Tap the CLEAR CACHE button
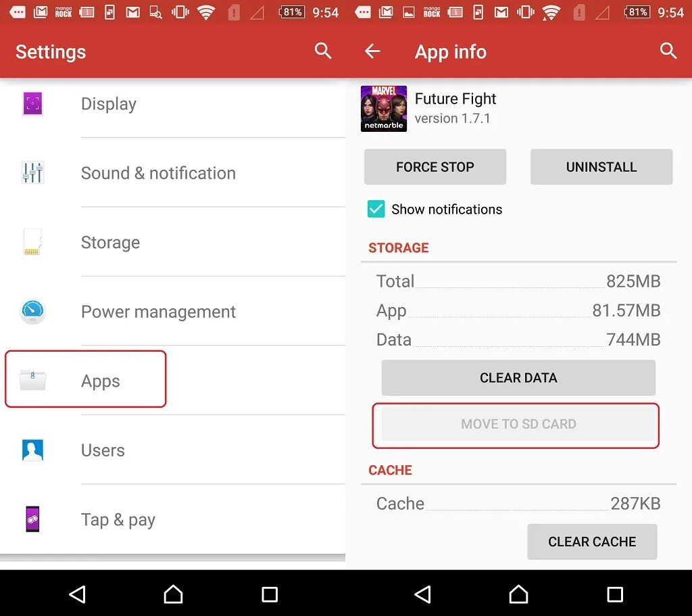This screenshot has width=692, height=616. pyautogui.click(x=592, y=542)
